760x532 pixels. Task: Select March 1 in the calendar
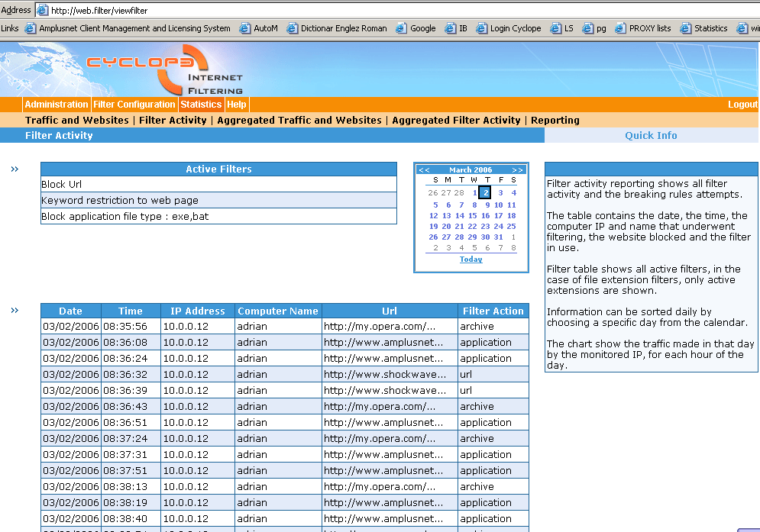(x=474, y=193)
